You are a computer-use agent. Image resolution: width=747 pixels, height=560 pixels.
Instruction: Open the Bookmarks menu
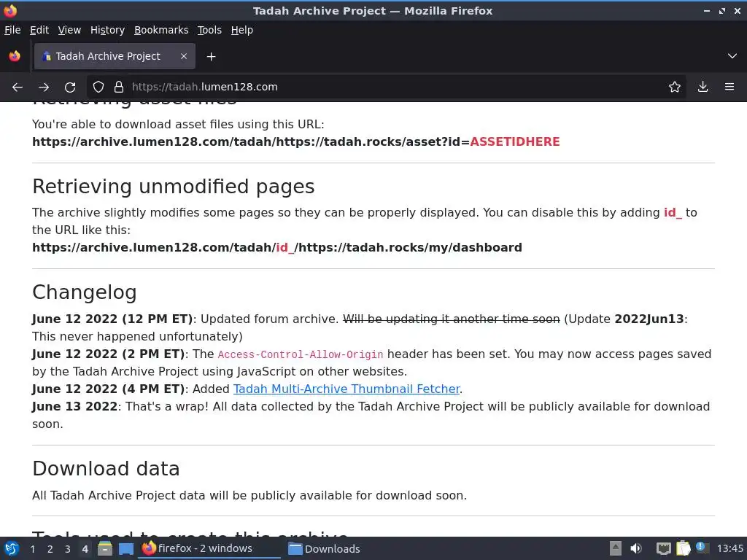[x=161, y=30]
